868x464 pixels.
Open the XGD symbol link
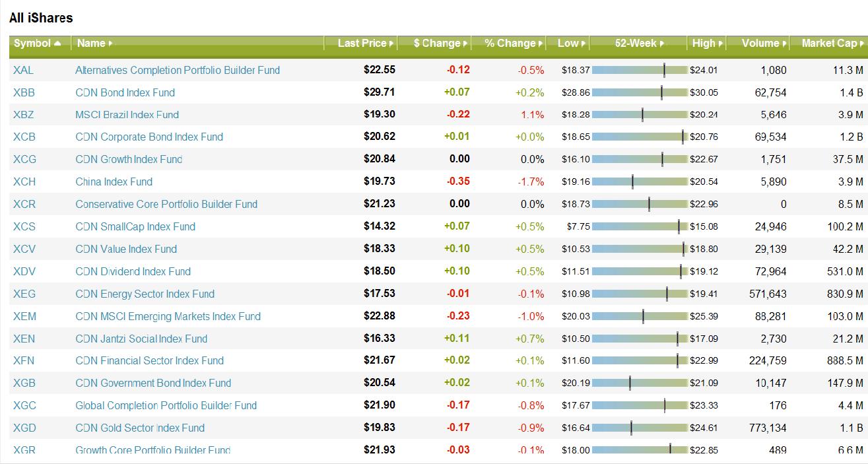24,428
